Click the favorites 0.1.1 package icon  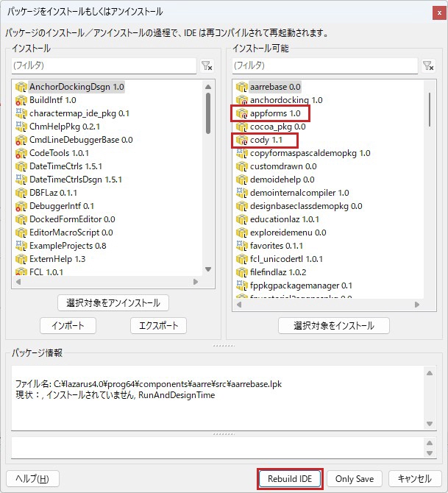point(241,246)
